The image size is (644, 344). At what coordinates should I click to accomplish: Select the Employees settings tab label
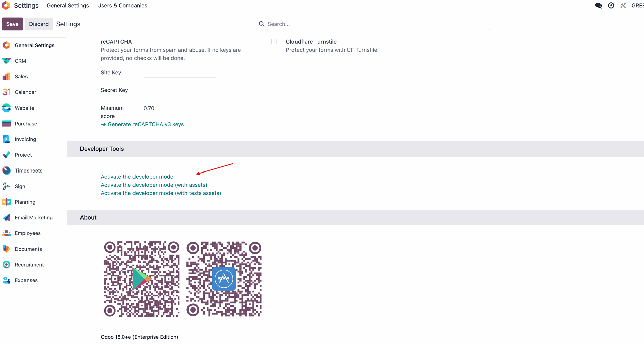click(x=28, y=233)
